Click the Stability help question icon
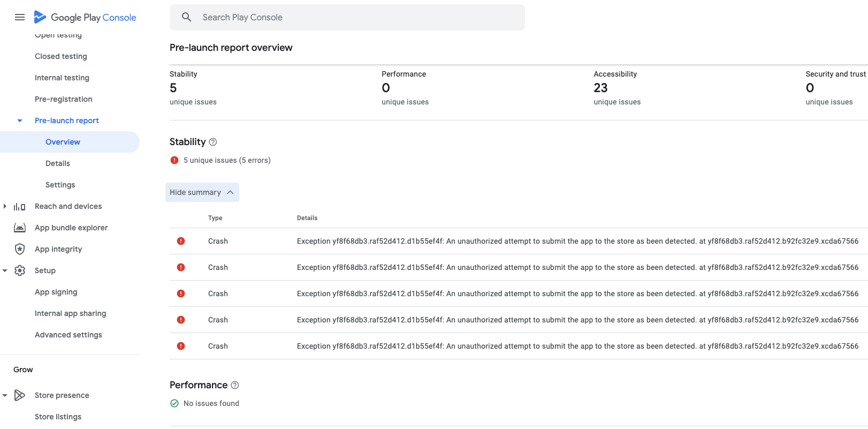The height and width of the screenshot is (429, 868). pos(213,142)
